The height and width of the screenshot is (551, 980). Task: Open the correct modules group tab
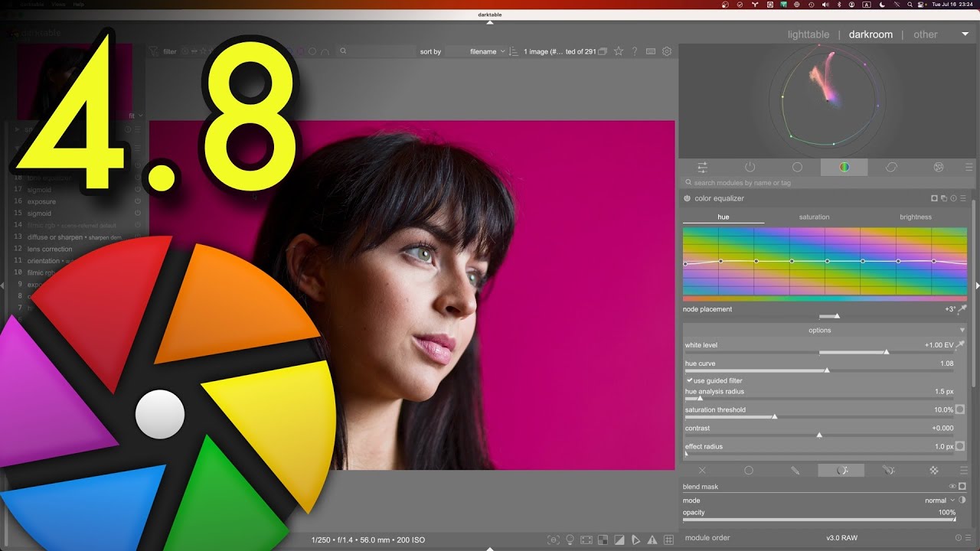891,167
